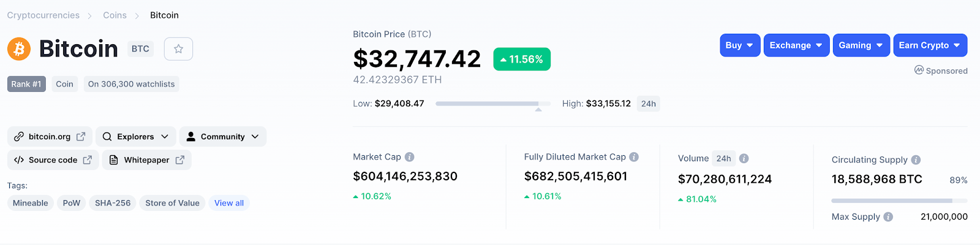
Task: Click Max Supply info icon
Action: [x=888, y=217]
